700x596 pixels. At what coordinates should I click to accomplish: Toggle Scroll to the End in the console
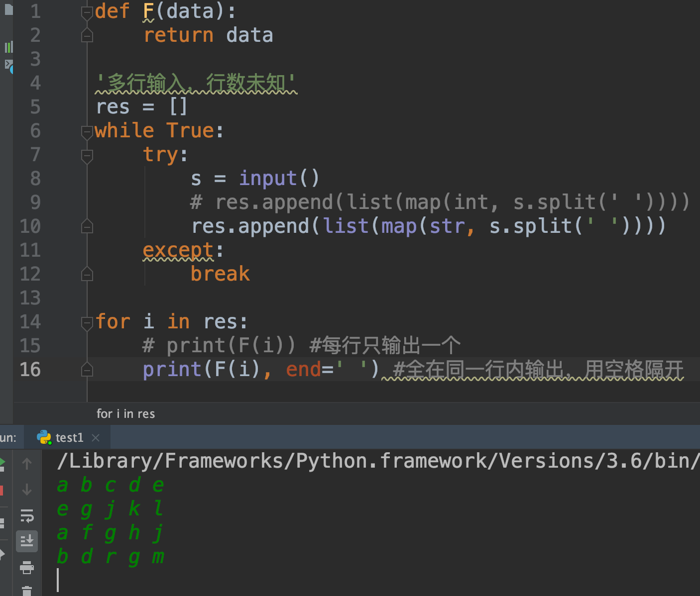pyautogui.click(x=27, y=541)
